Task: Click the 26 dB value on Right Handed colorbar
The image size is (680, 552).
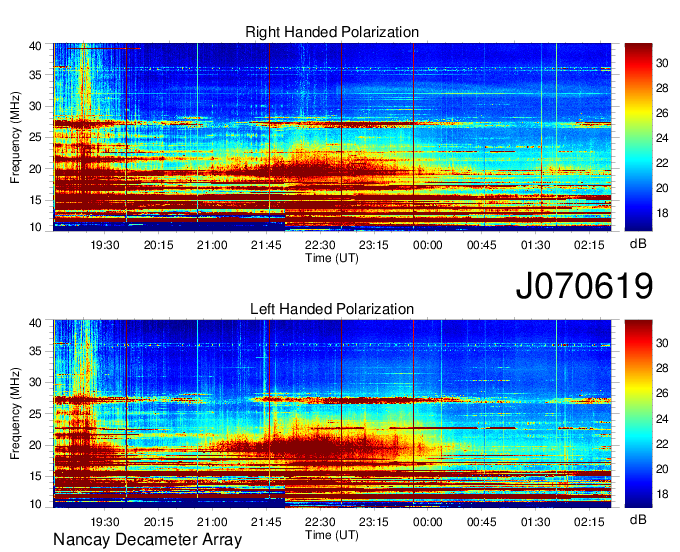Action: click(662, 114)
